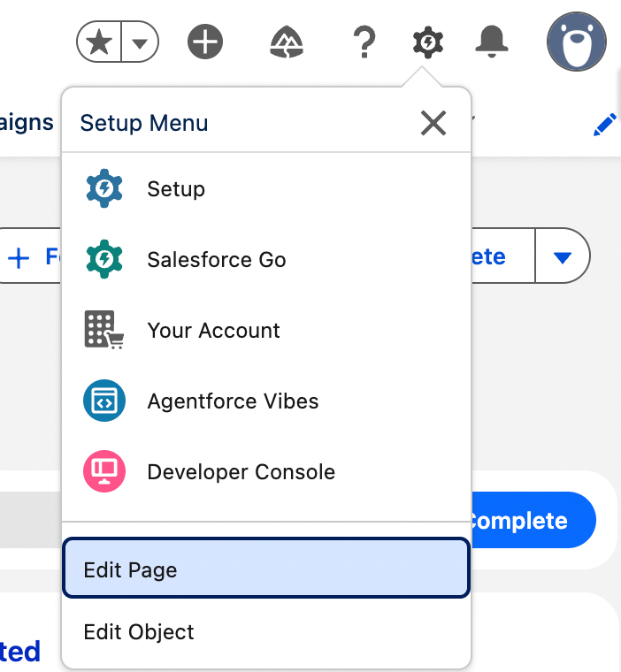Close the Setup Menu panel
Screen dimensions: 621x672
tap(433, 123)
